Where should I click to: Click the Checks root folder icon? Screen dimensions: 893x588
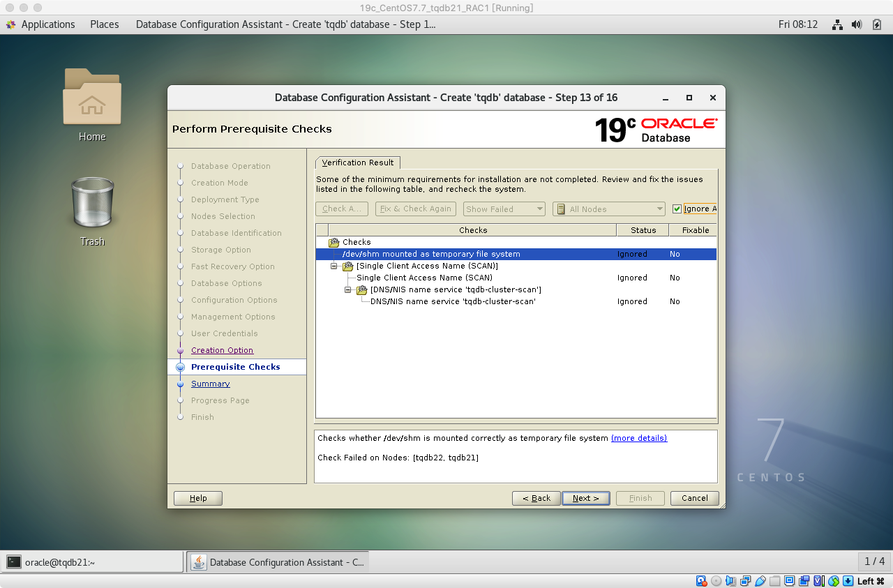pos(334,242)
